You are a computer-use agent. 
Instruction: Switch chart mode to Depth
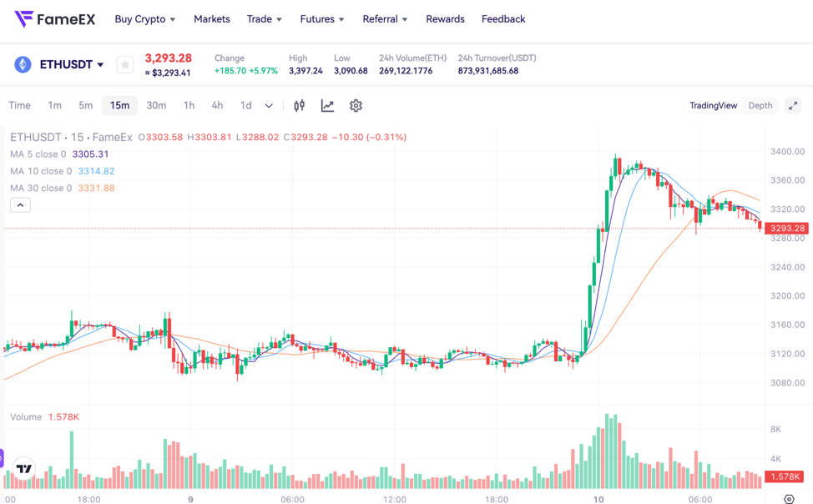pos(760,105)
